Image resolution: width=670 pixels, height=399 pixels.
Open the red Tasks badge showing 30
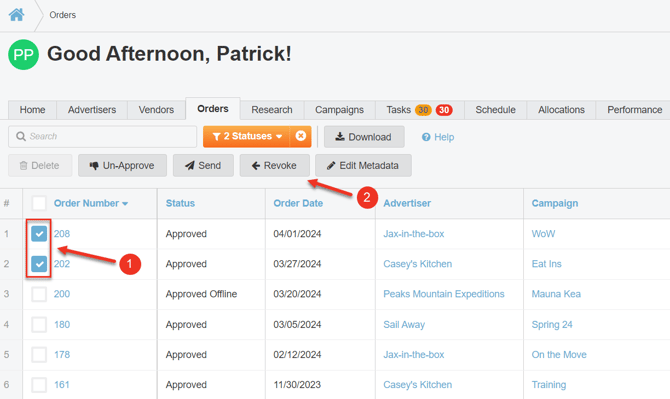click(444, 110)
